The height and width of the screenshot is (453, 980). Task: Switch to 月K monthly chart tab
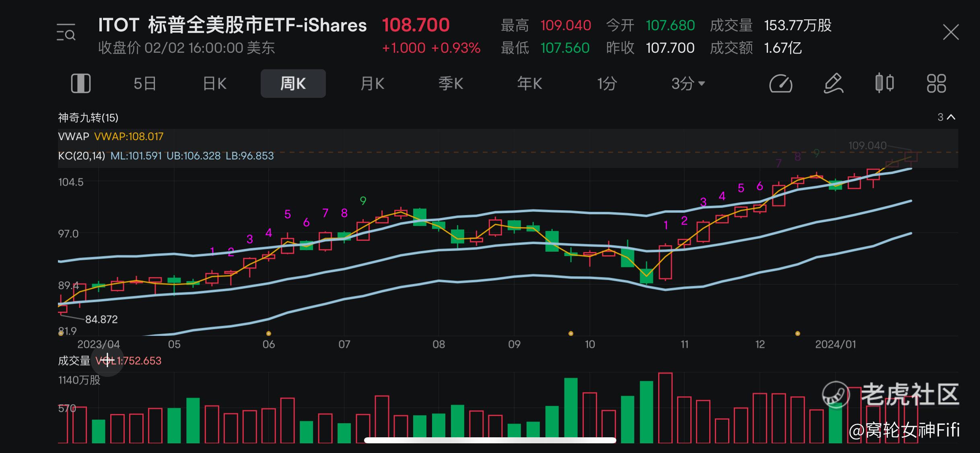(x=373, y=84)
